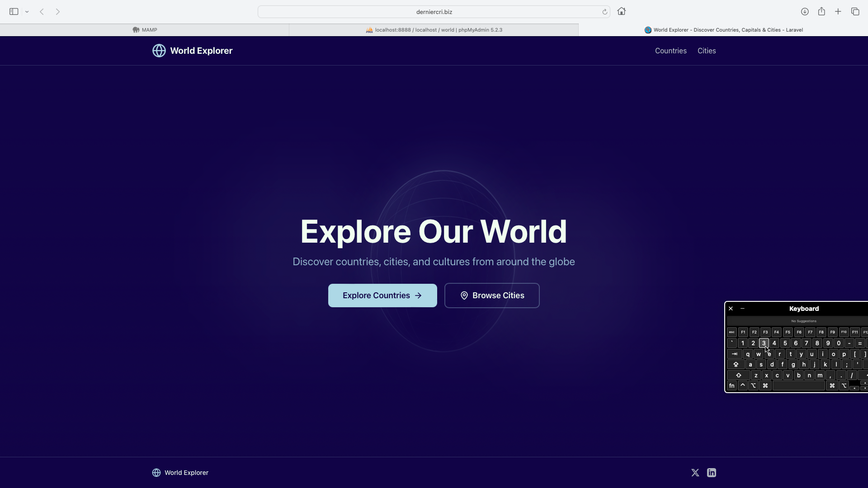Tap the 1 key on the on-screen keyboard

(x=743, y=343)
